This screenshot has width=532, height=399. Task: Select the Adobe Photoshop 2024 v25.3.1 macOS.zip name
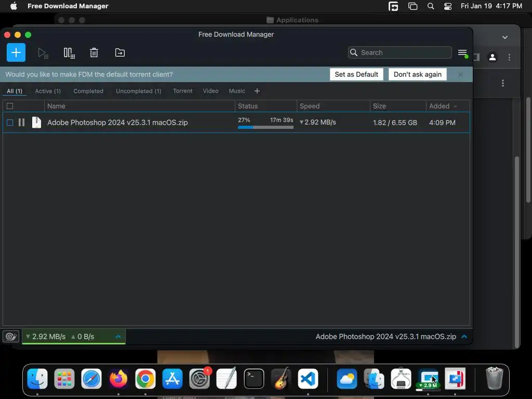click(117, 123)
